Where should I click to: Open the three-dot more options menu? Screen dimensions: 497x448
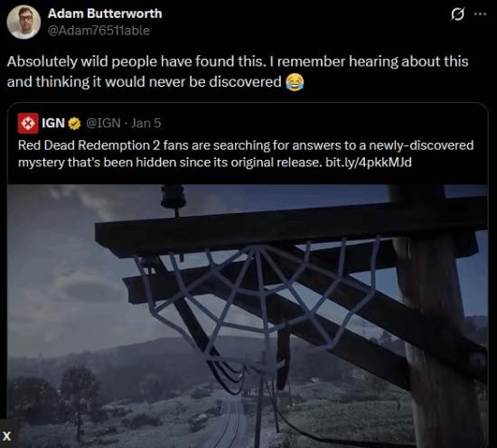pyautogui.click(x=480, y=14)
